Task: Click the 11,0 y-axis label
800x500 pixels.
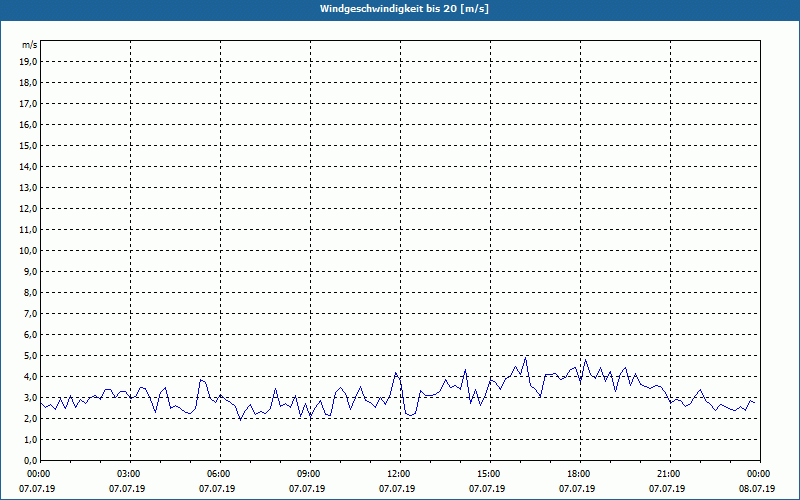Action: [29, 230]
